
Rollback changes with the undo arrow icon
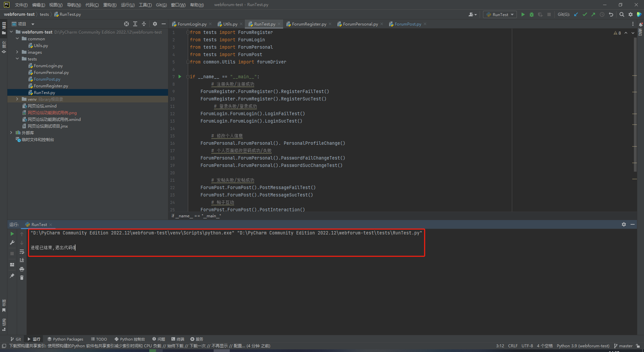click(611, 14)
